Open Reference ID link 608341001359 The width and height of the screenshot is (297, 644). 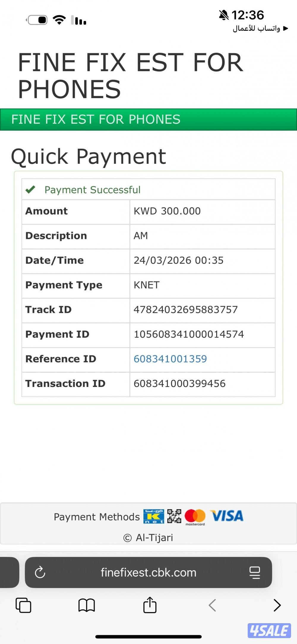click(170, 359)
